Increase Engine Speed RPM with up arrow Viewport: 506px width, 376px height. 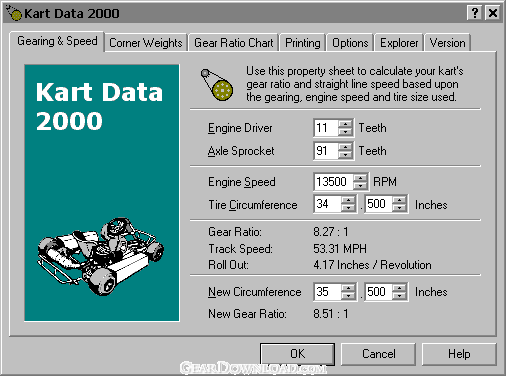pos(360,178)
